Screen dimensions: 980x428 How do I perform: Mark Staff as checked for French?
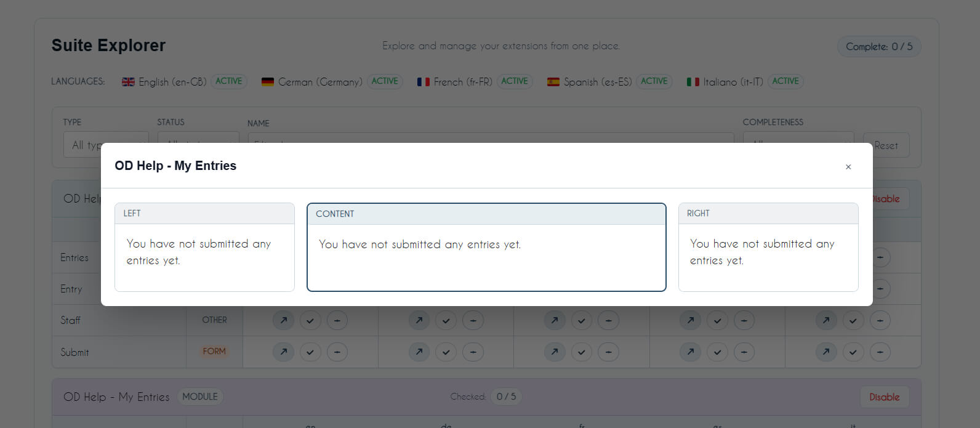click(x=582, y=320)
